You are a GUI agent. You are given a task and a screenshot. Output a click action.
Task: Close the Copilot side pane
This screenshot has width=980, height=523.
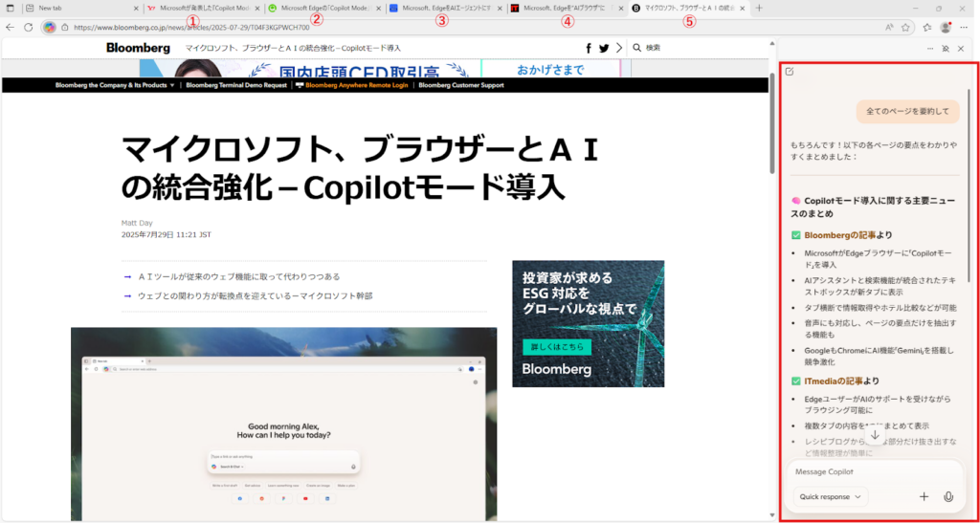click(961, 48)
